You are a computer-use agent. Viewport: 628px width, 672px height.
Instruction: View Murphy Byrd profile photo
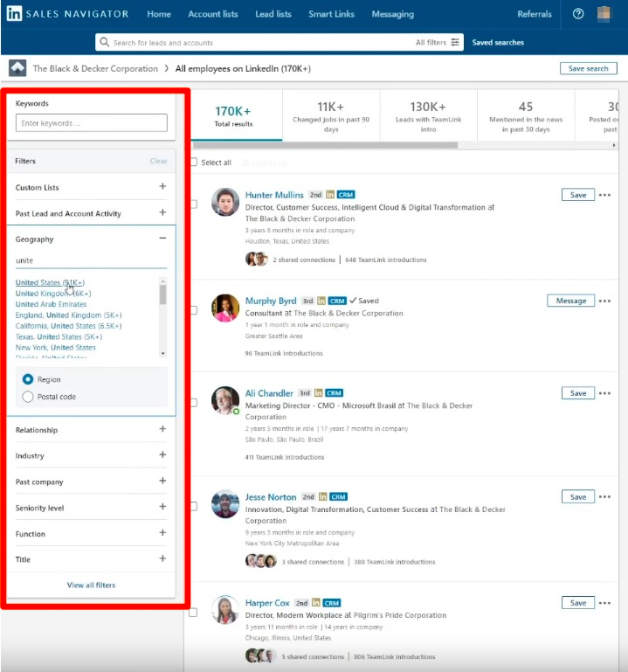[x=225, y=308]
